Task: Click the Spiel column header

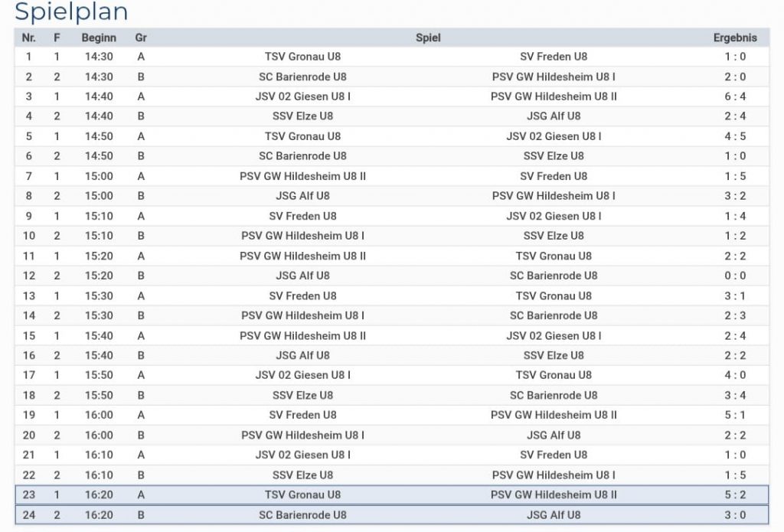Action: (428, 38)
